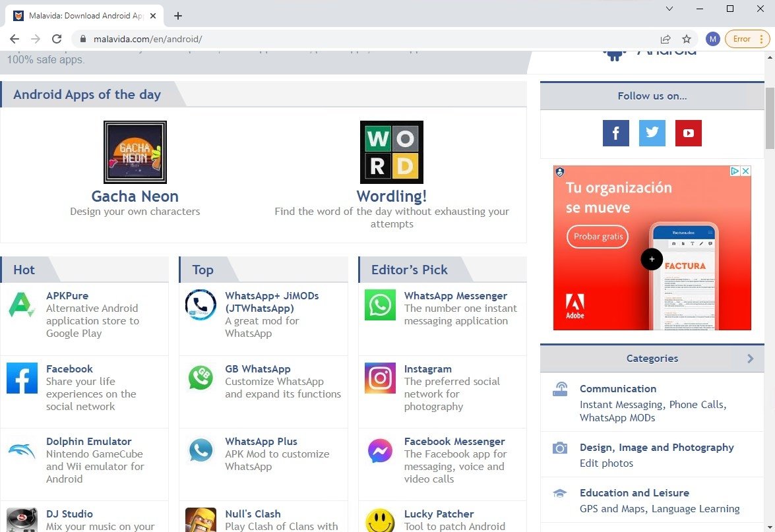Close the Malavida tab
This screenshot has height=532, width=775.
(x=153, y=16)
